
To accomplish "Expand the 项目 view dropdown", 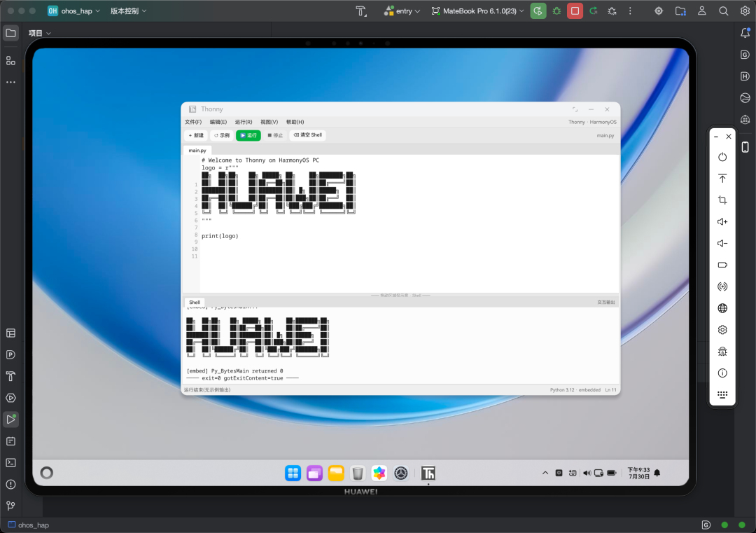I will 39,34.
